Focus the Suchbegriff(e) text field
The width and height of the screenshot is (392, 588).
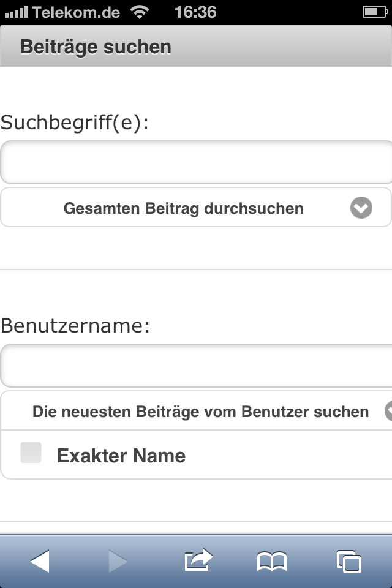tap(196, 162)
